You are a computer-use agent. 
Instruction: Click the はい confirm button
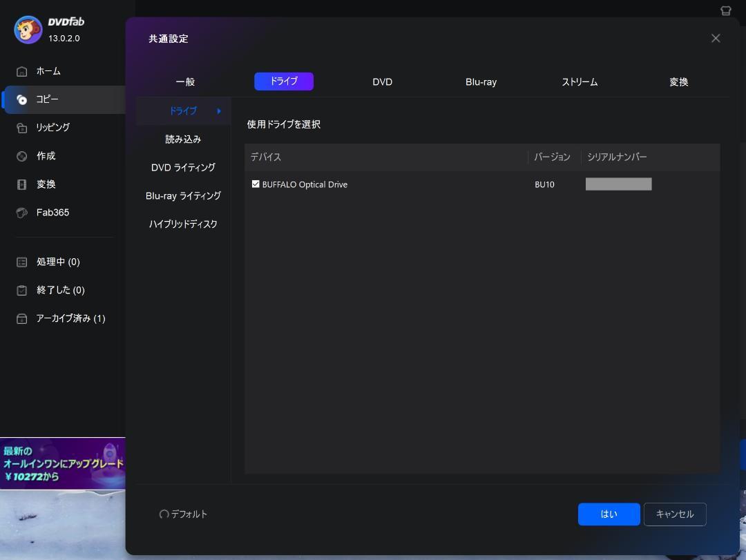tap(609, 514)
